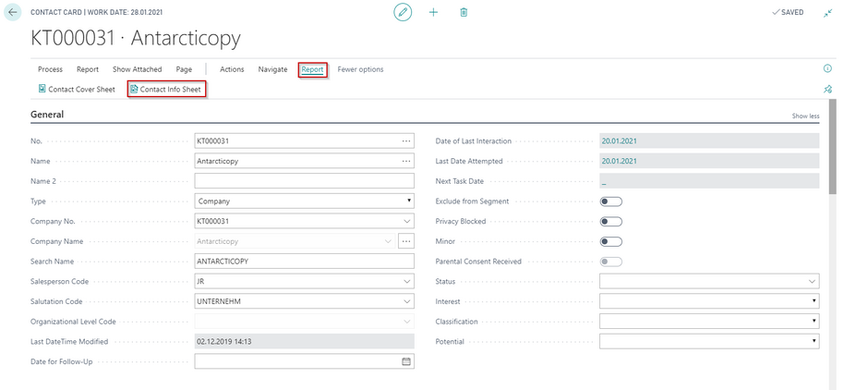Turn on the Minor switch

pyautogui.click(x=610, y=241)
